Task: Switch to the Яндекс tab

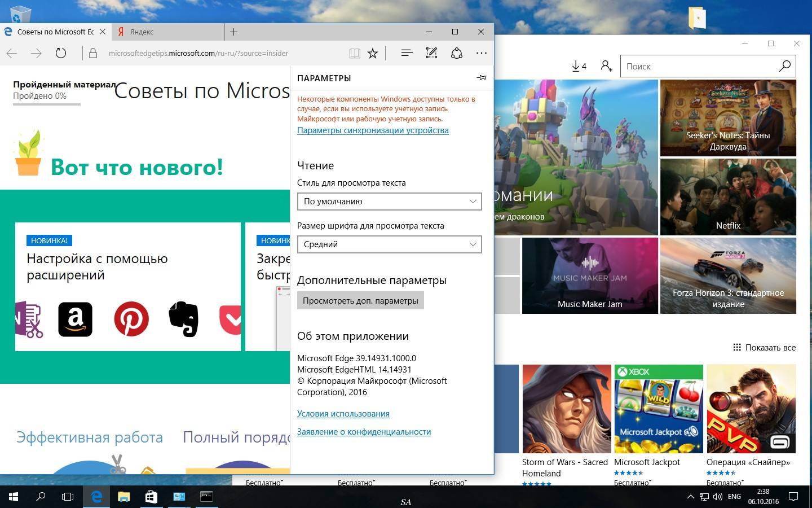Action: click(x=168, y=32)
